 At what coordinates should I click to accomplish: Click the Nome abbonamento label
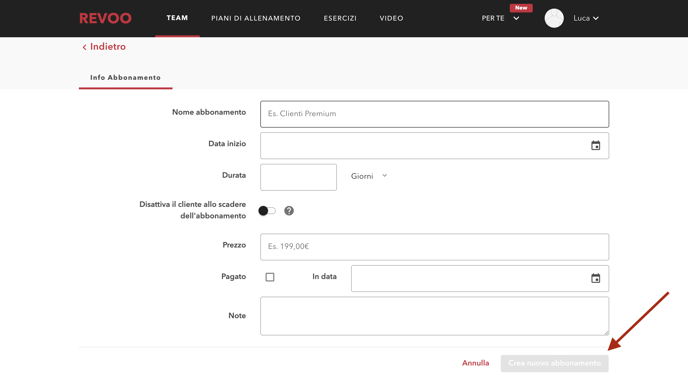click(x=209, y=112)
